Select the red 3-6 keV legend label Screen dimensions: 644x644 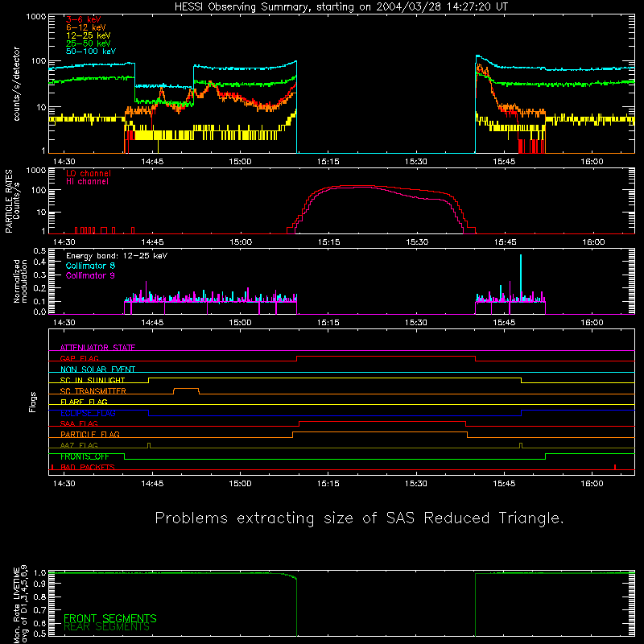coord(84,19)
